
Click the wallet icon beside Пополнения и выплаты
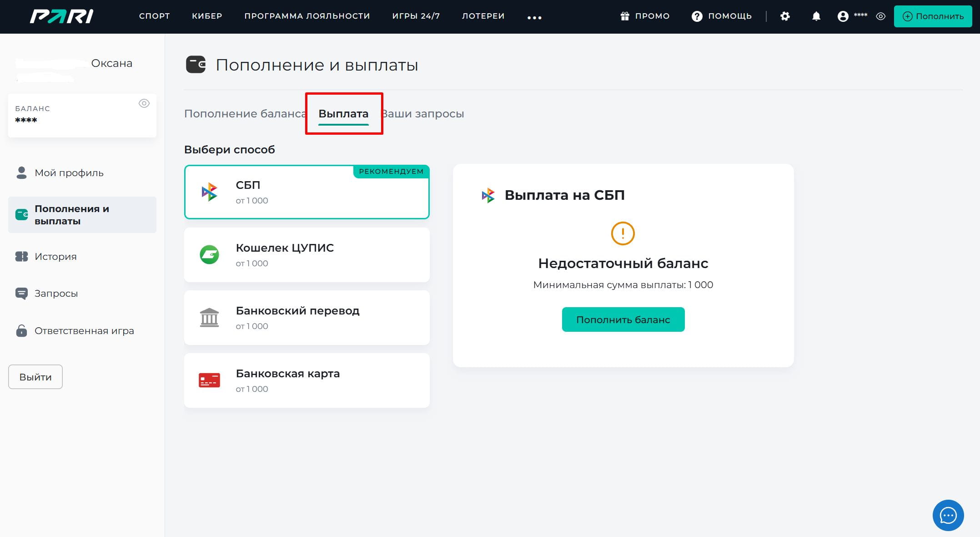coord(21,214)
